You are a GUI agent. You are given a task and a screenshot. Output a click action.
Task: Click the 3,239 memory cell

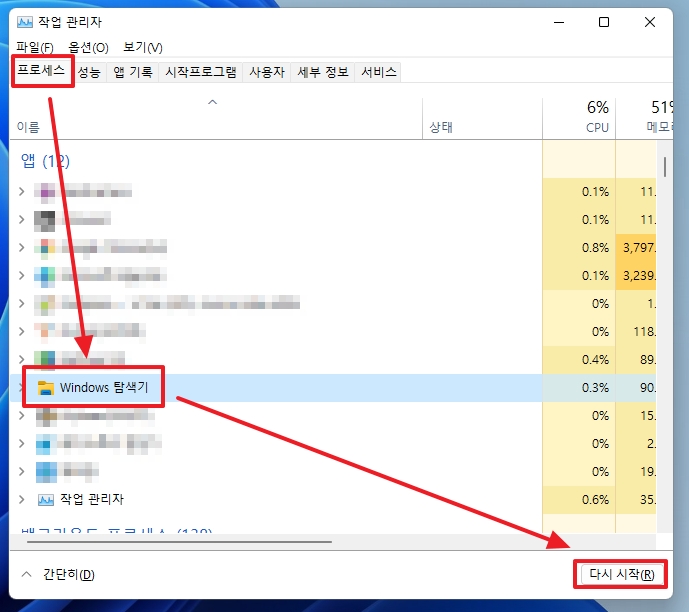[x=636, y=276]
